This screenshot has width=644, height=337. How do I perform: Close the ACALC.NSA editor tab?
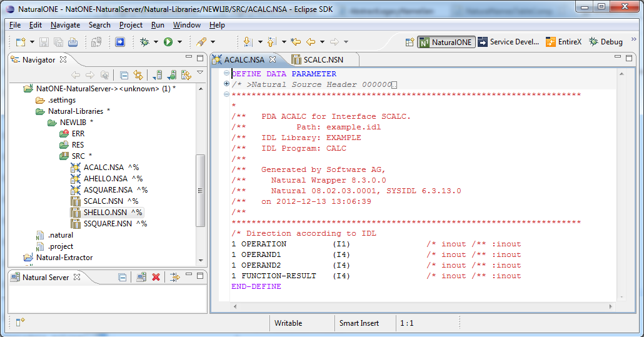(273, 59)
